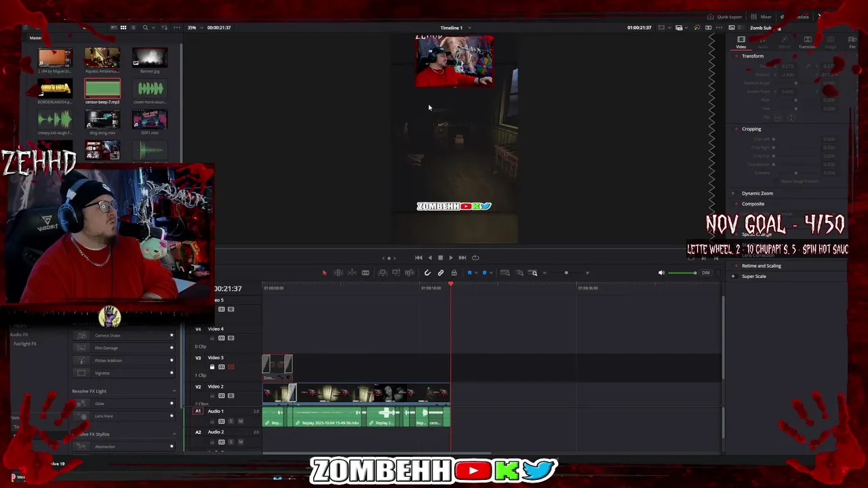Add a marker with the blue marker icon

484,272
